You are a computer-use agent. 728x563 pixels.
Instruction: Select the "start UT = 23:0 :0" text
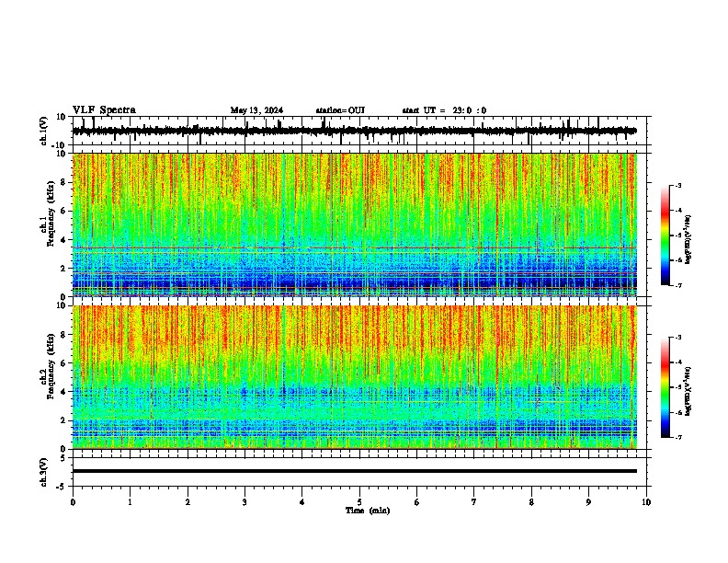444,110
